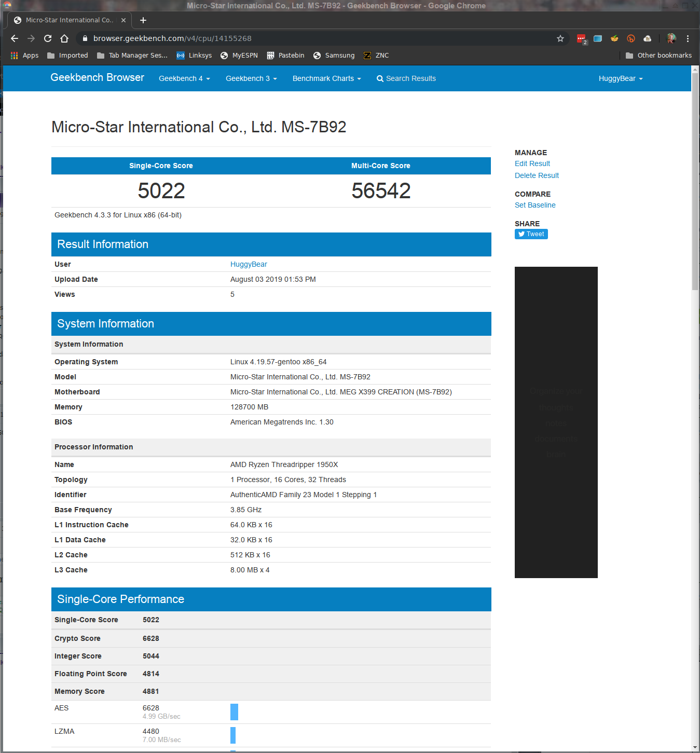The width and height of the screenshot is (700, 753).
Task: Click the L3 Cache value 8.00 MB x 4
Action: point(250,570)
